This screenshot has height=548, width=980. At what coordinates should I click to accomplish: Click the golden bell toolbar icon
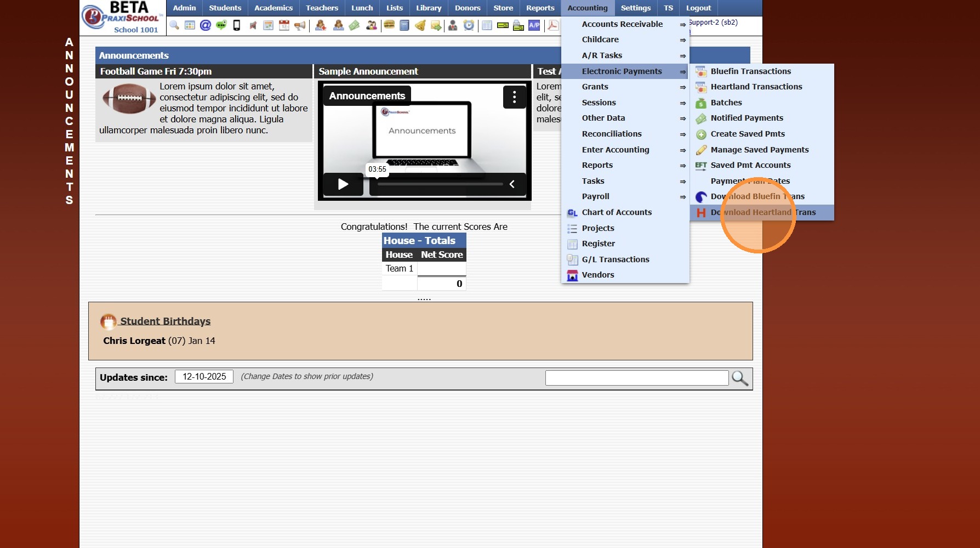click(x=420, y=25)
